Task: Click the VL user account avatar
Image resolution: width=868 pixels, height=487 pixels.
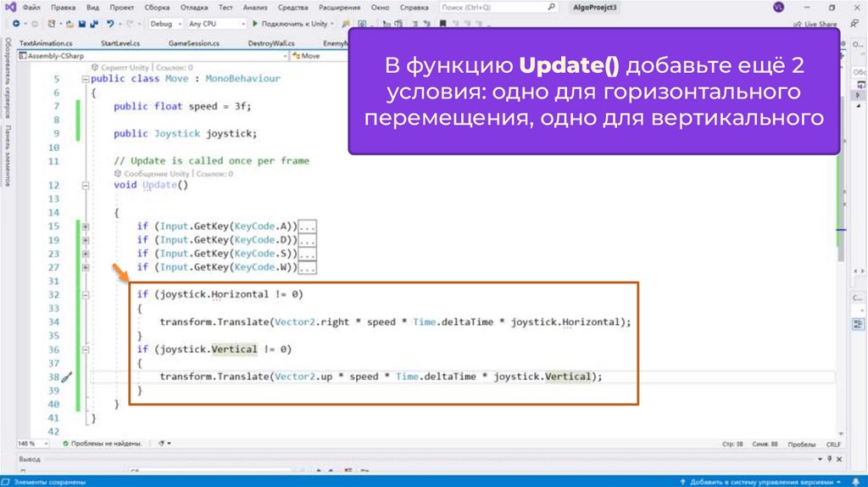Action: click(x=778, y=7)
